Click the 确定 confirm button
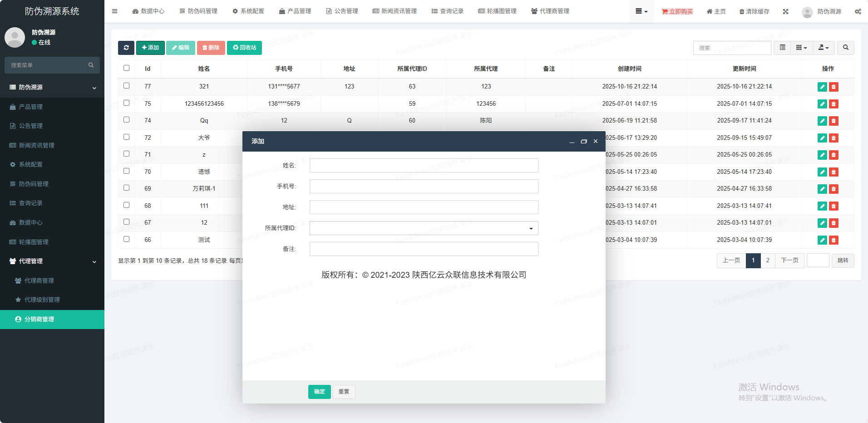The image size is (868, 423). coord(319,392)
